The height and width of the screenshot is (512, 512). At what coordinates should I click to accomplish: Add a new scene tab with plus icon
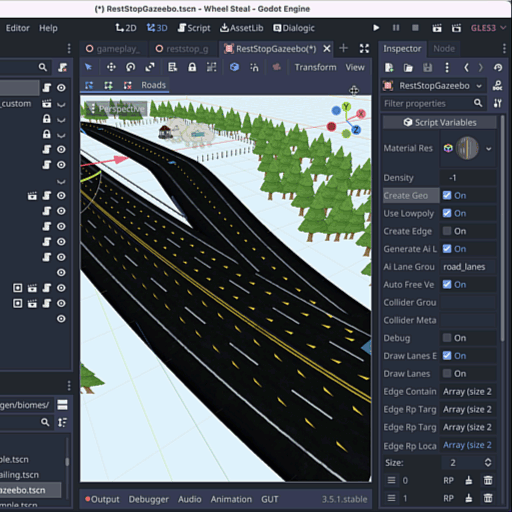(x=343, y=49)
